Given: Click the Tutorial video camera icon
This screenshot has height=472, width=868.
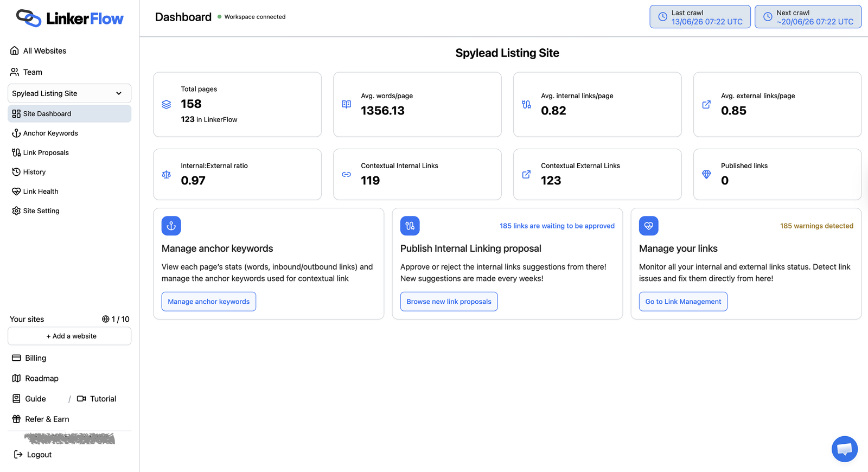Looking at the screenshot, I should click(x=81, y=399).
